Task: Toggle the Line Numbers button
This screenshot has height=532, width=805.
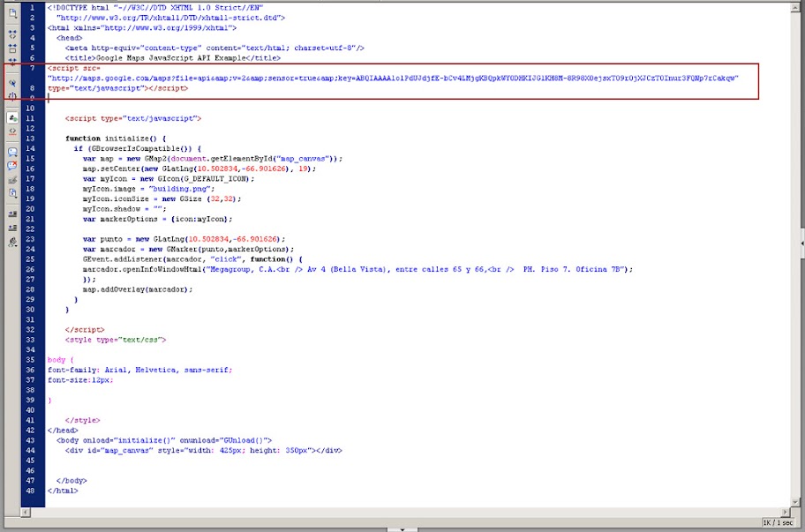Action: [x=13, y=117]
